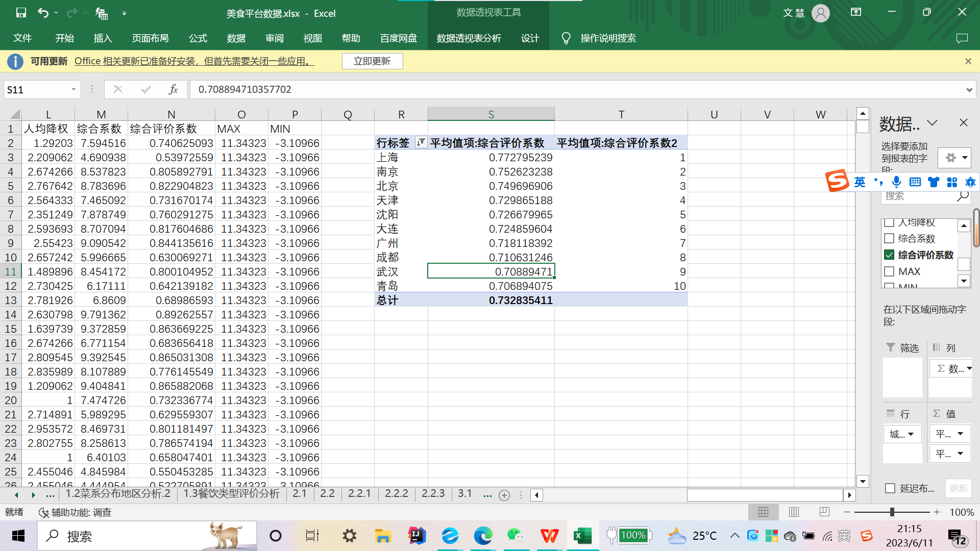The image size is (980, 551).
Task: Switch to Page Layout view icon
Action: pyautogui.click(x=794, y=512)
